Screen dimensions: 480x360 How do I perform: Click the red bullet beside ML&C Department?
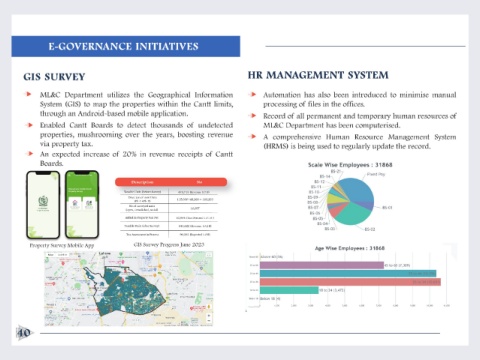click(x=29, y=94)
